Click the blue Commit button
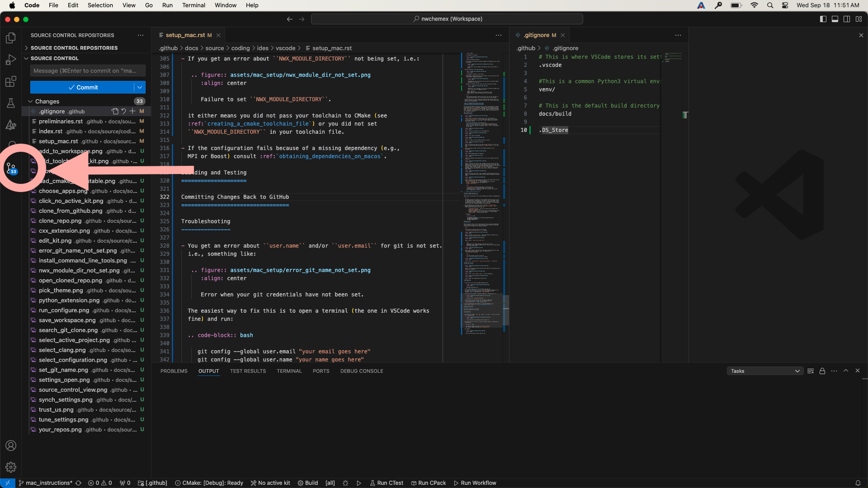The width and height of the screenshot is (868, 488). (x=82, y=87)
